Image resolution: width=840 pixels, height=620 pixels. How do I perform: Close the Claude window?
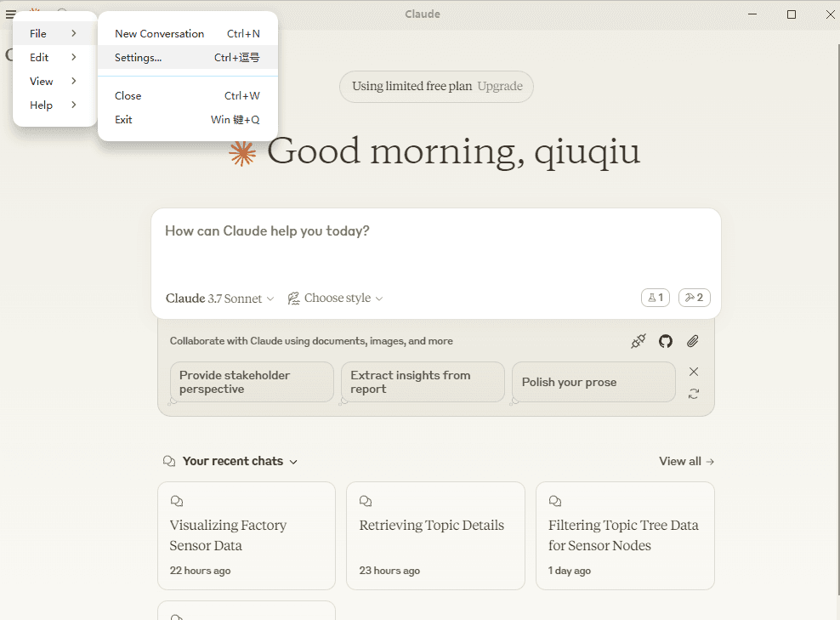[x=831, y=14]
